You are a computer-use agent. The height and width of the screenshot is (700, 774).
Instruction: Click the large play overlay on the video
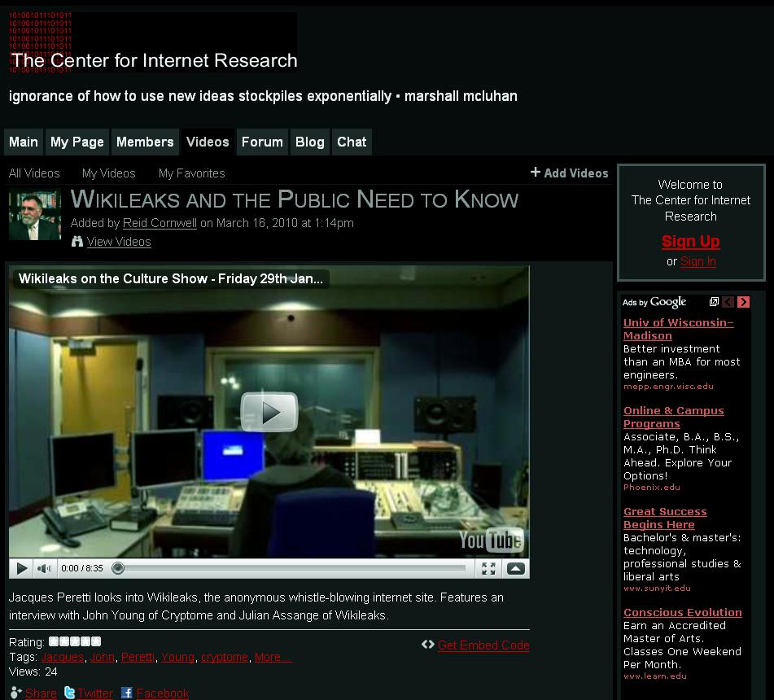point(269,412)
